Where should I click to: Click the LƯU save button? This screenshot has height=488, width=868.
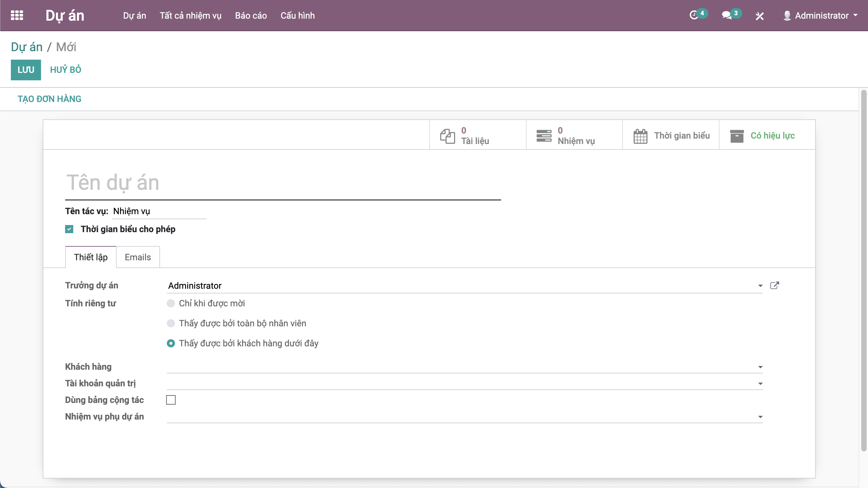[26, 70]
